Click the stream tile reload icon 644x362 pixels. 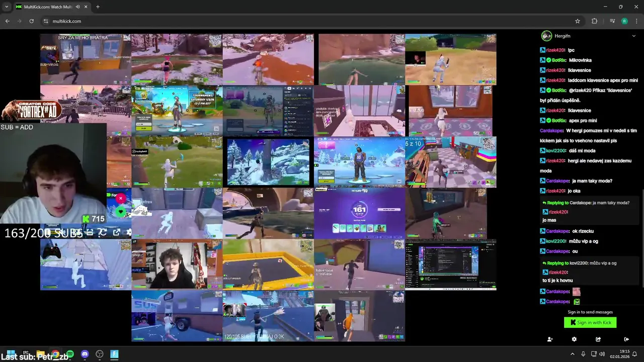point(103,232)
